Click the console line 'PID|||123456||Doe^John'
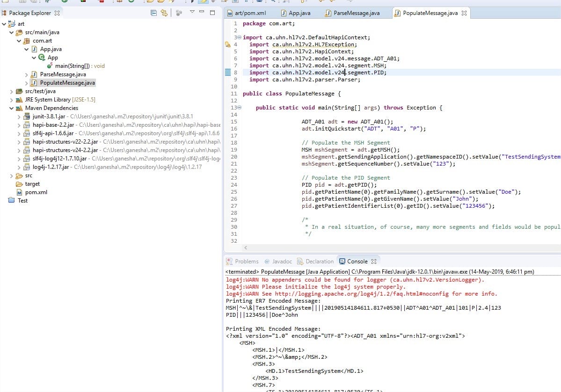 262,315
